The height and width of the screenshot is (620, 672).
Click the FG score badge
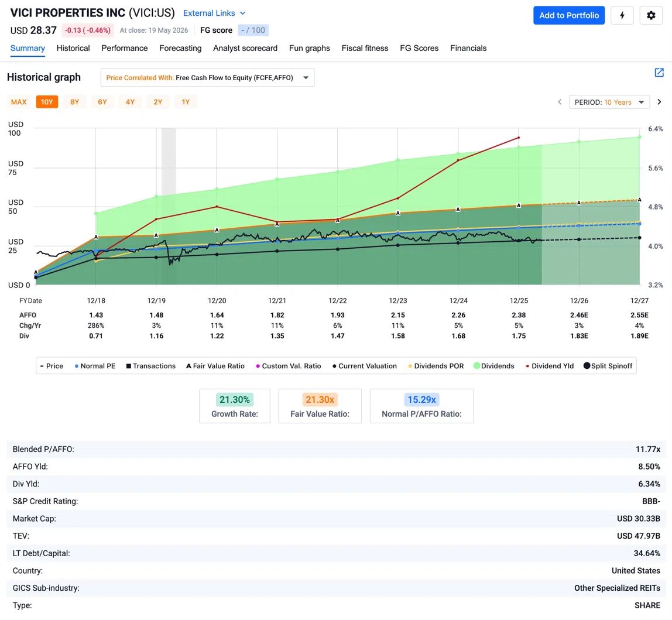pyautogui.click(x=253, y=30)
